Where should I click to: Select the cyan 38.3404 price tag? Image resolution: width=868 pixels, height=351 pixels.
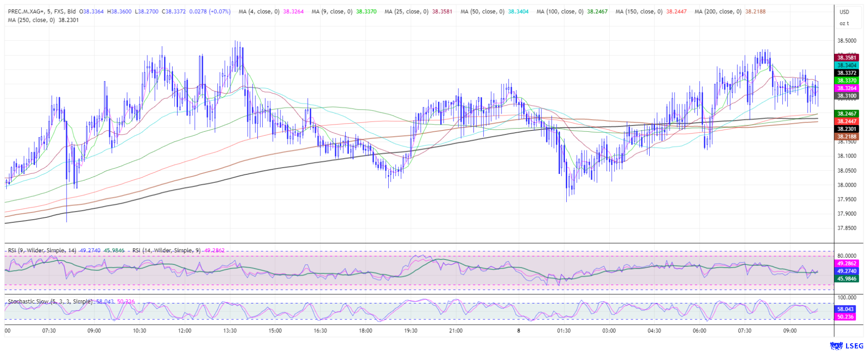click(846, 65)
